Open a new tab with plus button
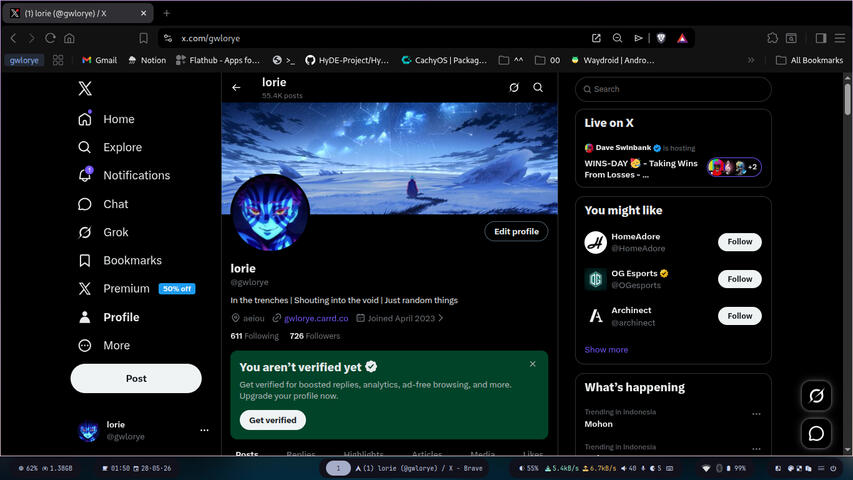The image size is (853, 480). [166, 13]
